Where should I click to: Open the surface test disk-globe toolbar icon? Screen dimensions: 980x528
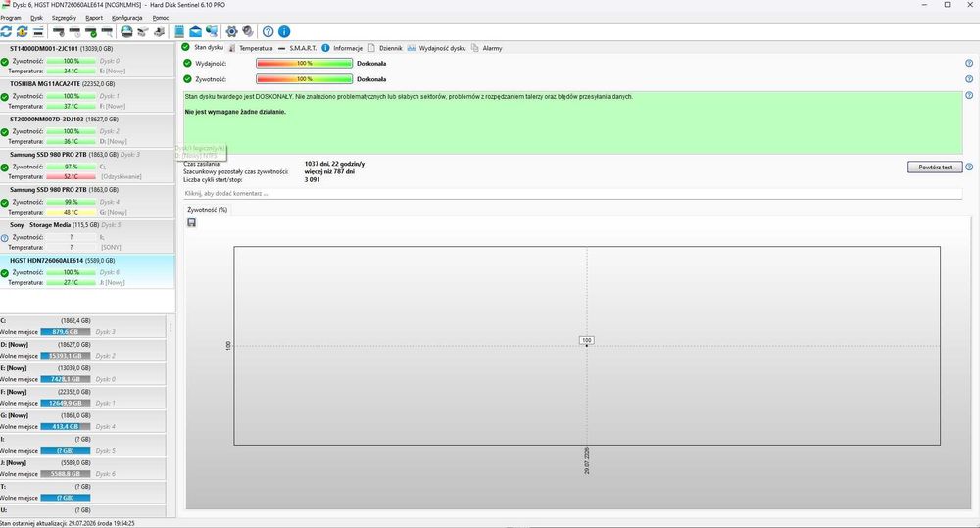126,32
